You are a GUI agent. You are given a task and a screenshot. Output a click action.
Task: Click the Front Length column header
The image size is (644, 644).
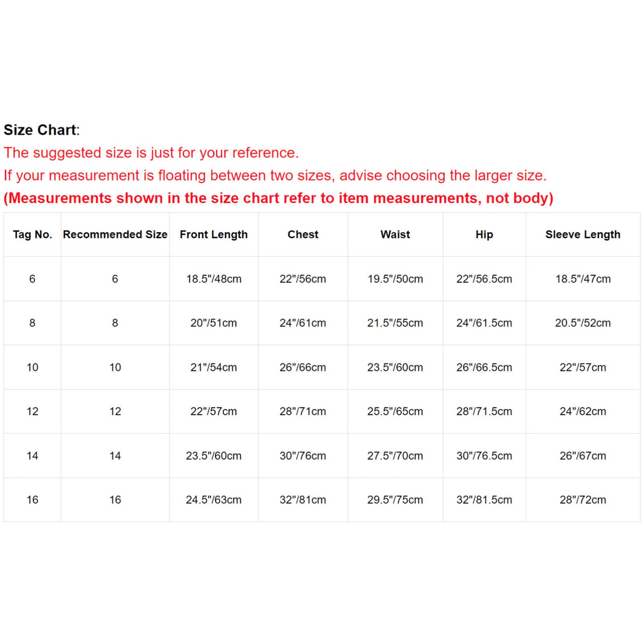coord(214,235)
